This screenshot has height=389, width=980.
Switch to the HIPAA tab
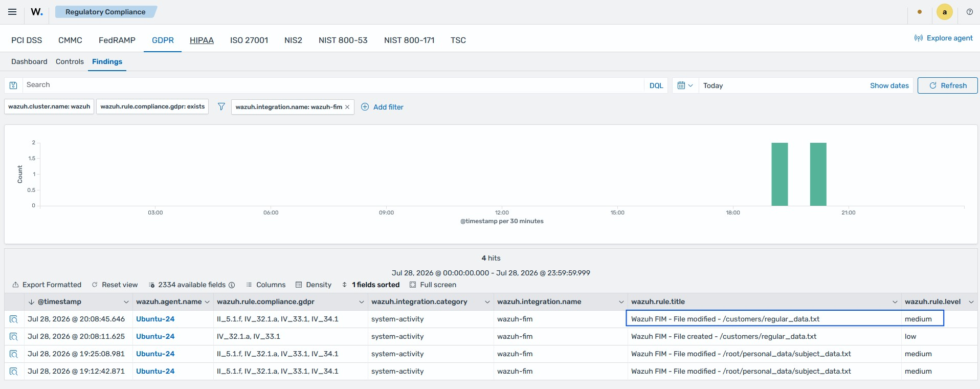click(202, 40)
